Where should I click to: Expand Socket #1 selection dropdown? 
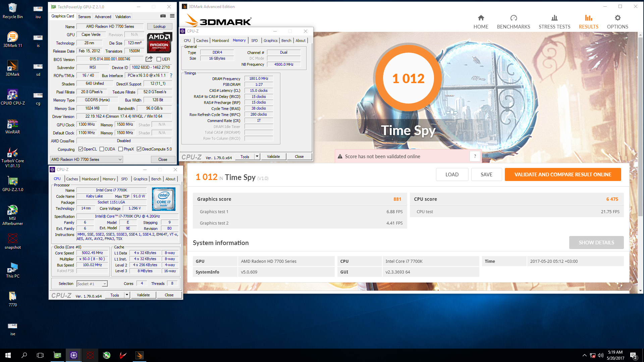(105, 284)
